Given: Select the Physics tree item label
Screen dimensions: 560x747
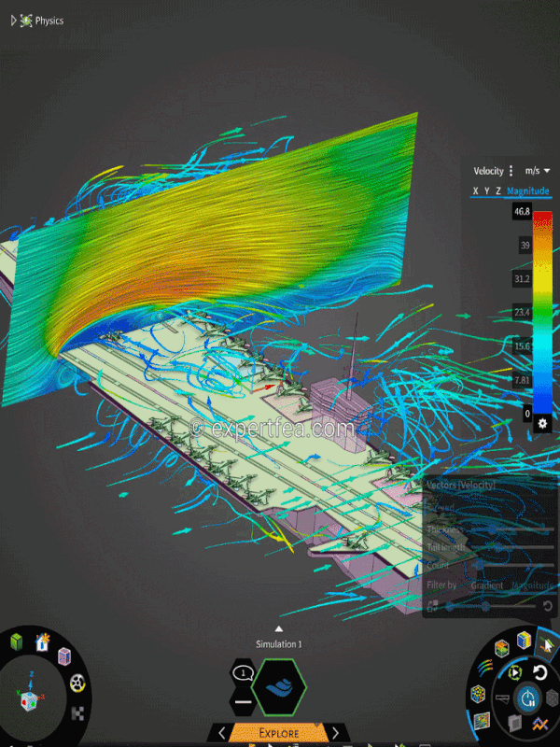Looking at the screenshot, I should pos(49,21).
